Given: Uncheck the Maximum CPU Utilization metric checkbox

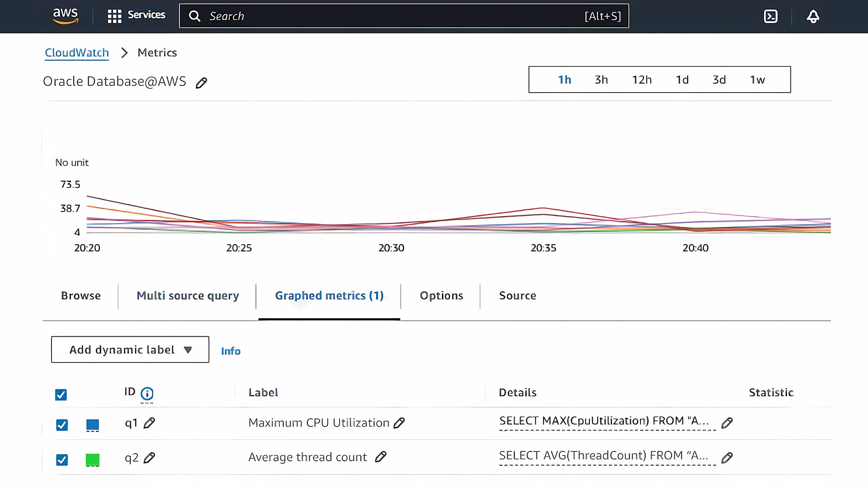Looking at the screenshot, I should tap(61, 425).
